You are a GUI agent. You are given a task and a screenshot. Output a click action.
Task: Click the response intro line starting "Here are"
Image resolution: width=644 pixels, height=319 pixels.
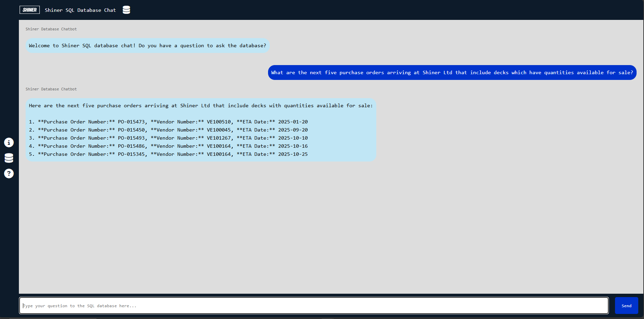[201, 106]
